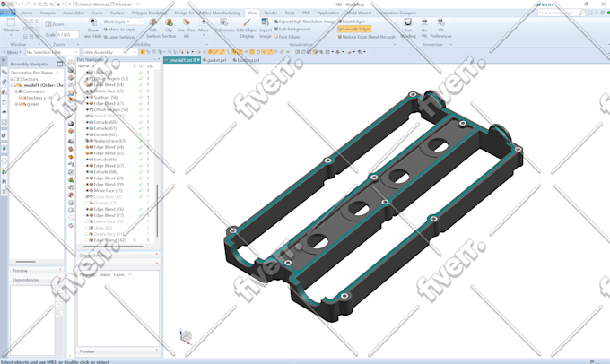Activate See-Thru All
610x364 pixels.
[186, 28]
